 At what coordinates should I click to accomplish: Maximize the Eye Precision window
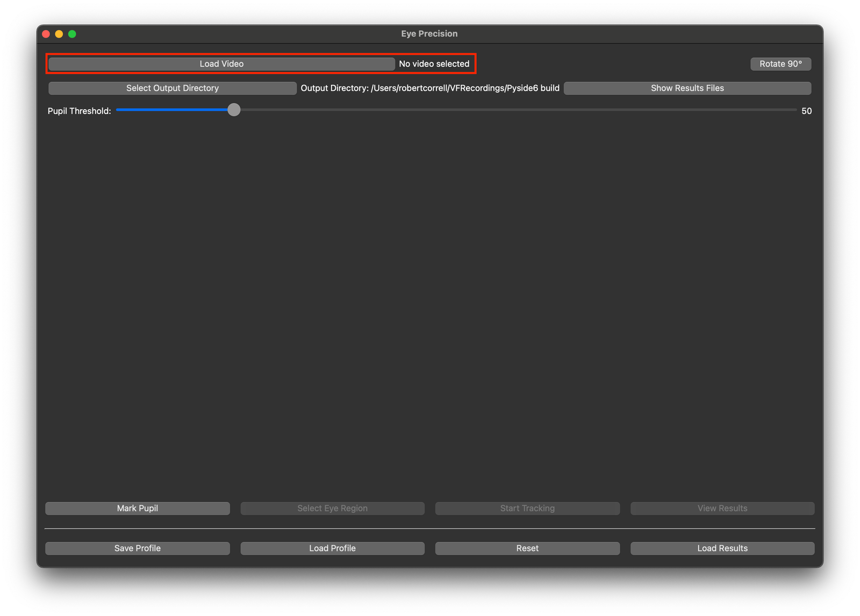[72, 34]
